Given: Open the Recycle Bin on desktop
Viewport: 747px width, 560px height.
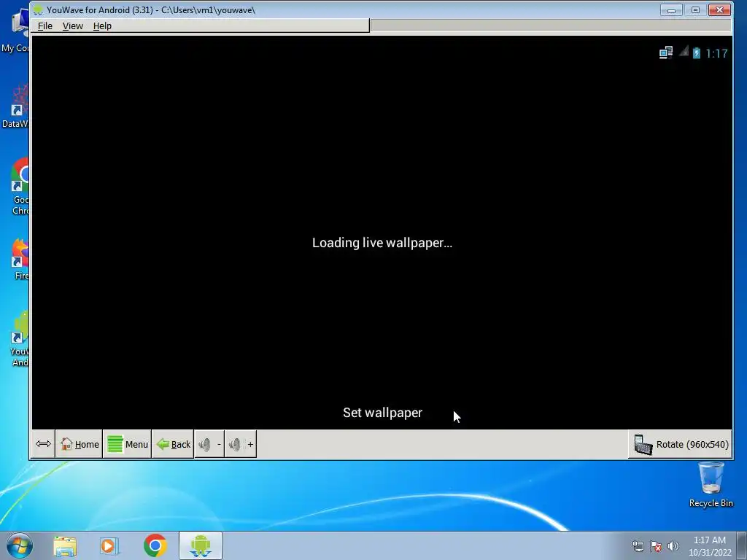Looking at the screenshot, I should [x=711, y=484].
